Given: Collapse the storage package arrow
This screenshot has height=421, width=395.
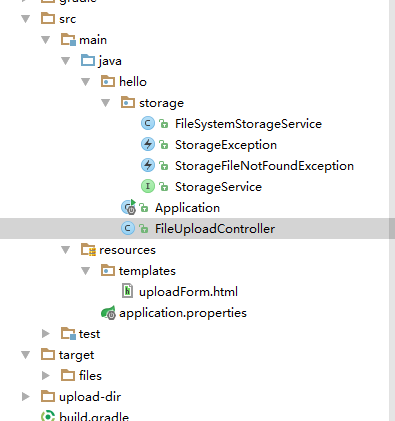Looking at the screenshot, I should coord(106,103).
